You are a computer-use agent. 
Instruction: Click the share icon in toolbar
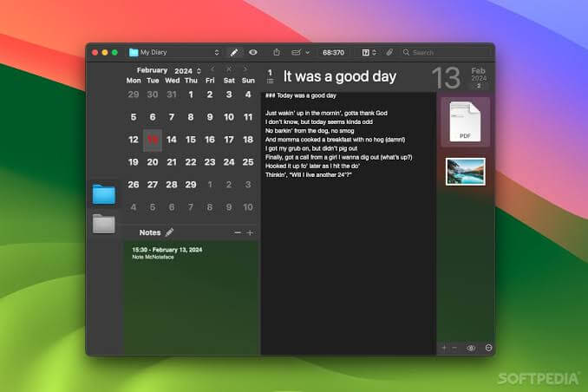tap(277, 53)
